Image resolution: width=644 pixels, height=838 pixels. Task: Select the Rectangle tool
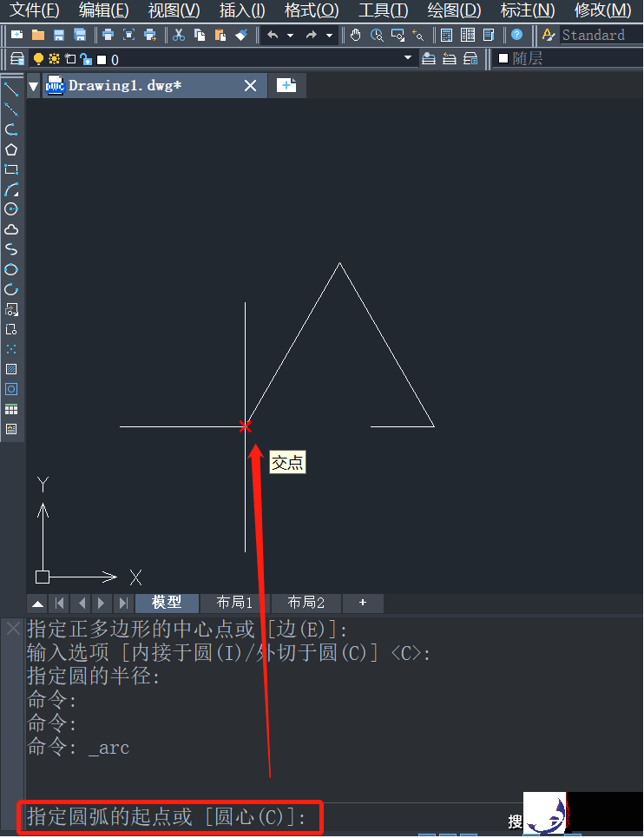[x=11, y=169]
